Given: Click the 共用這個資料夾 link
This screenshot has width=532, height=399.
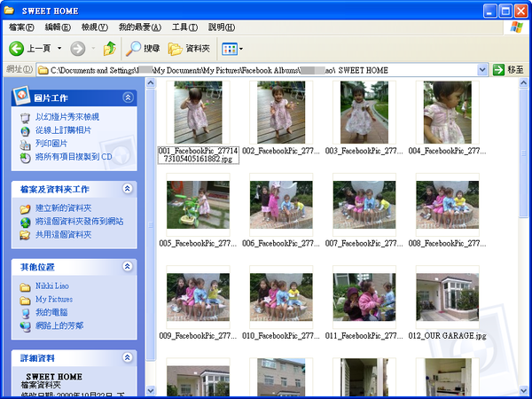Looking at the screenshot, I should (64, 234).
